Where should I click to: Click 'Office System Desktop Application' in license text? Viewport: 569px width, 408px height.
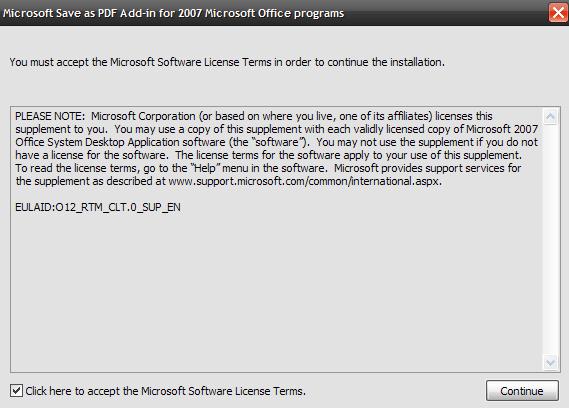(97, 142)
